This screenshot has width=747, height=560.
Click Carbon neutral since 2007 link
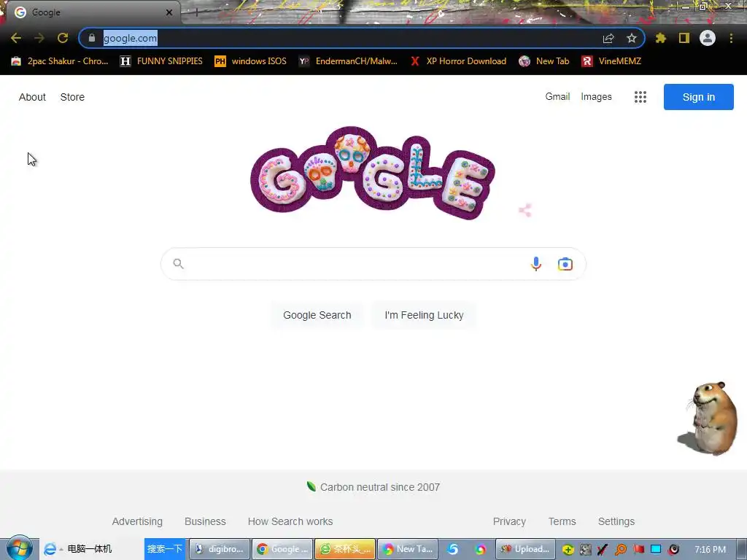(x=373, y=487)
